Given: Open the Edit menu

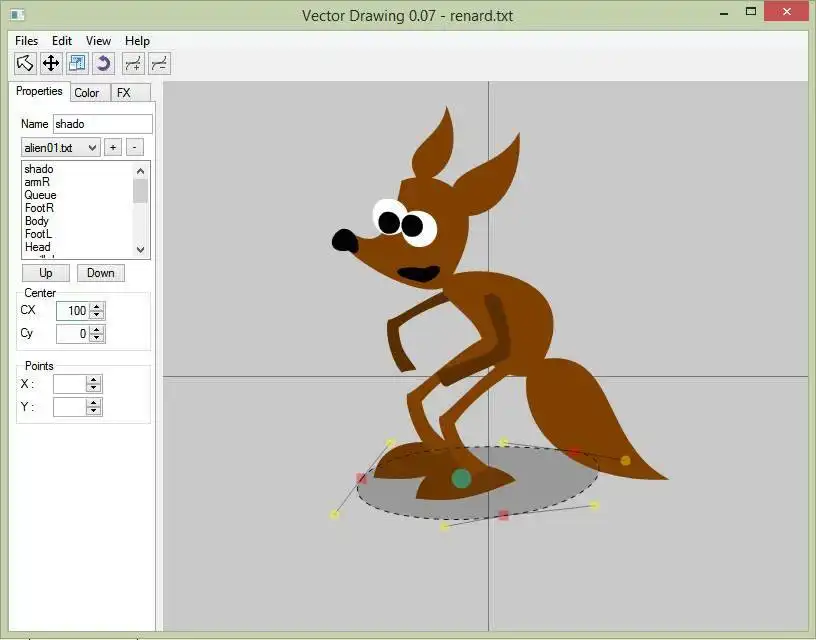Looking at the screenshot, I should pyautogui.click(x=61, y=41).
